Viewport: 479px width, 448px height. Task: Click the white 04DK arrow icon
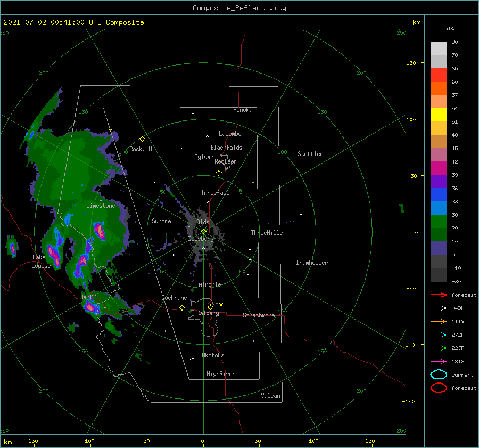pyautogui.click(x=439, y=308)
